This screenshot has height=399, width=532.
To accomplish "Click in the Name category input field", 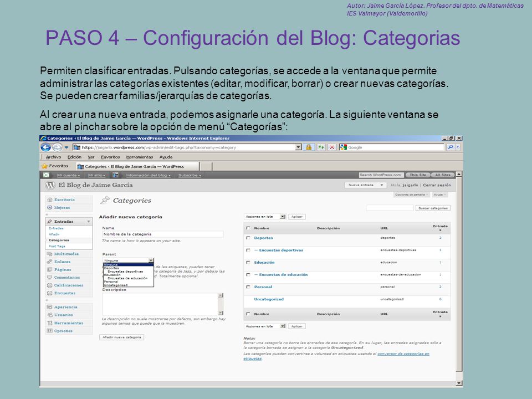I will [163, 234].
